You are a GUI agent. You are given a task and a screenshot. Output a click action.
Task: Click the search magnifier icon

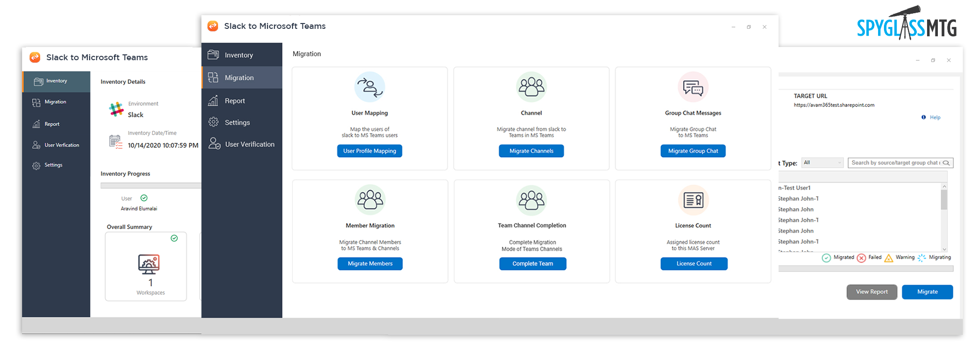[946, 163]
